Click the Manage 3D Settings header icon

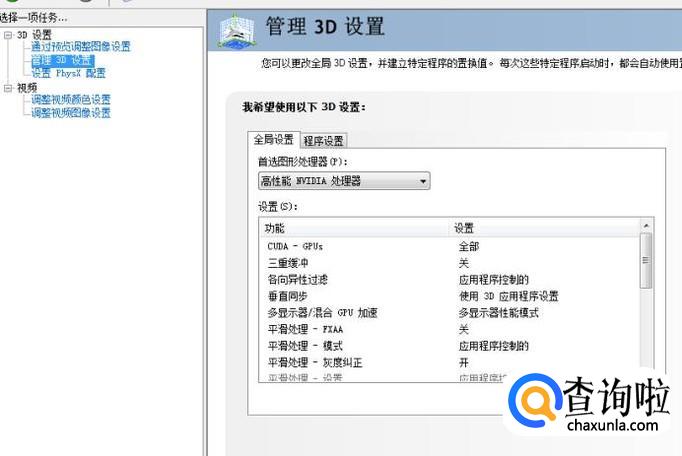click(x=236, y=30)
